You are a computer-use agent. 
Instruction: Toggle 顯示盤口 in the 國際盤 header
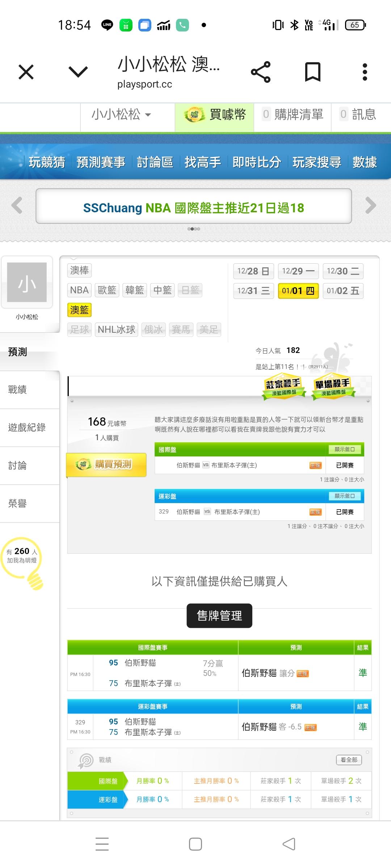coord(344,450)
